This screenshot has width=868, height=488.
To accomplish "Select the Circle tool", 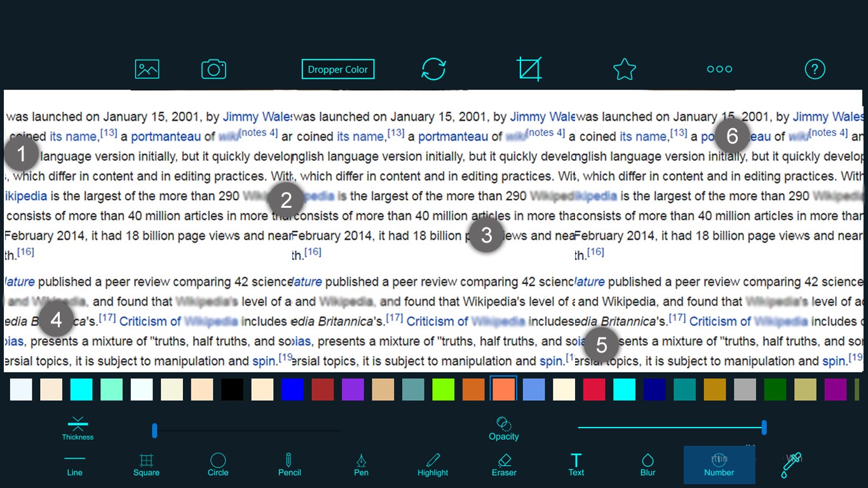I will (218, 465).
